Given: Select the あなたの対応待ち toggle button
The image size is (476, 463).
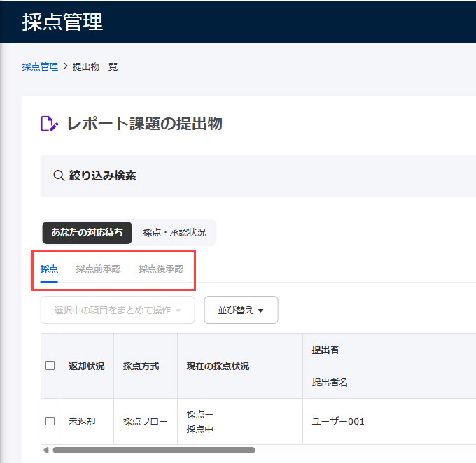Looking at the screenshot, I should [87, 233].
